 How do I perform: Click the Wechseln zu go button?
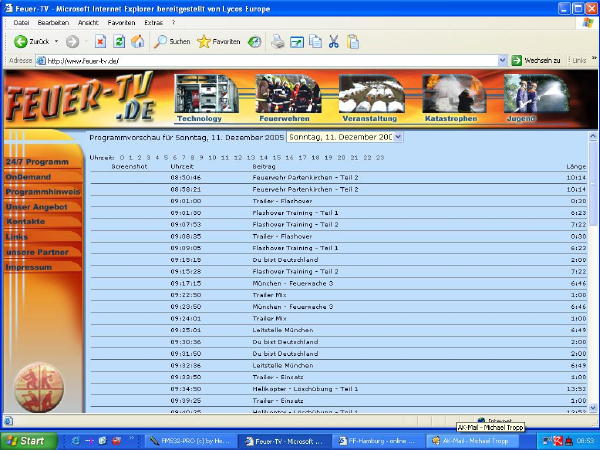(536, 60)
